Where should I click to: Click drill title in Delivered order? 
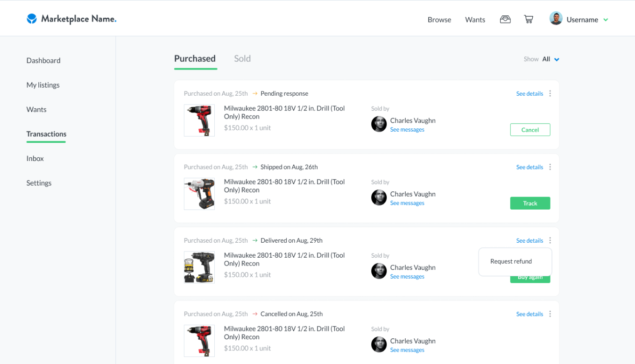pos(284,259)
